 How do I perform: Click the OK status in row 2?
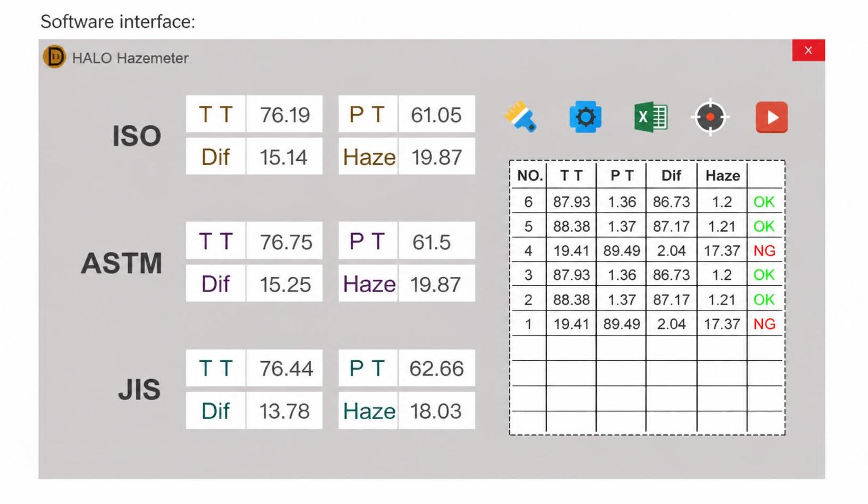point(764,299)
